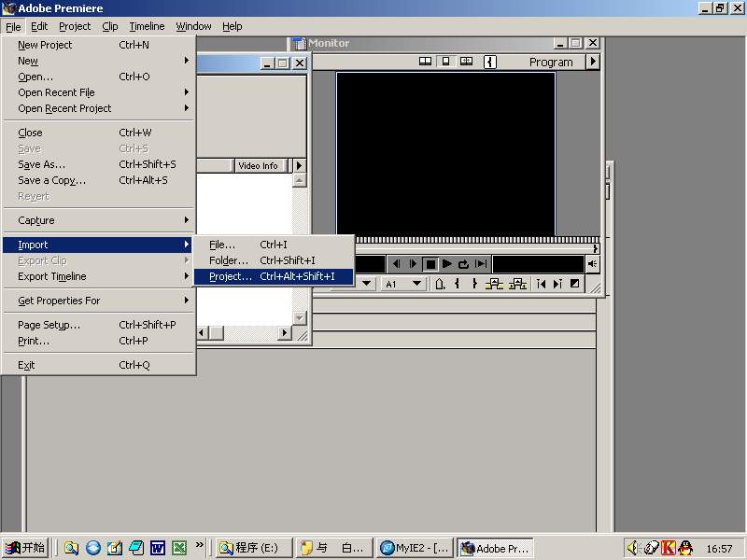Screen dimensions: 747x560
Task: Choose Save As... in File menu
Action: (99, 164)
